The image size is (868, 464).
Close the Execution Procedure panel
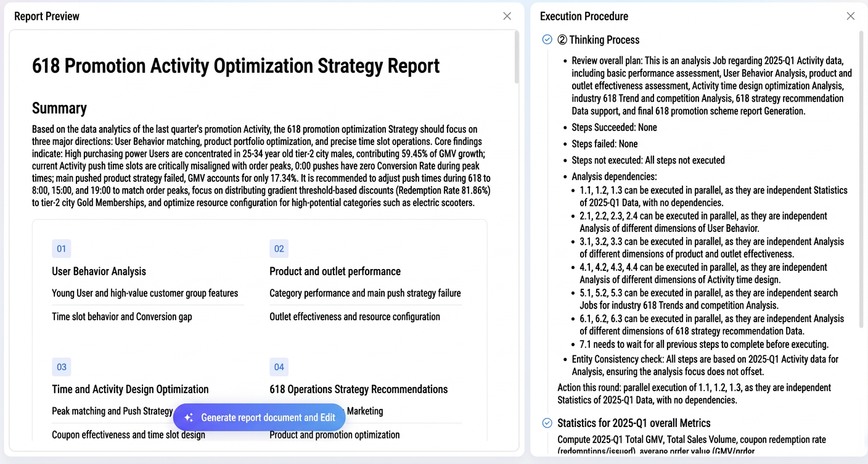851,16
